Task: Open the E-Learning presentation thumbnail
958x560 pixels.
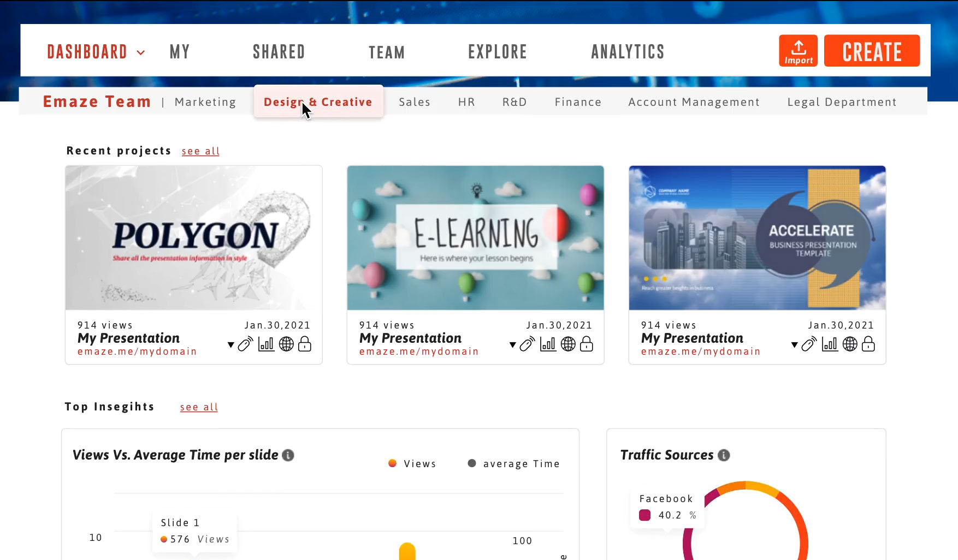Action: tap(475, 238)
